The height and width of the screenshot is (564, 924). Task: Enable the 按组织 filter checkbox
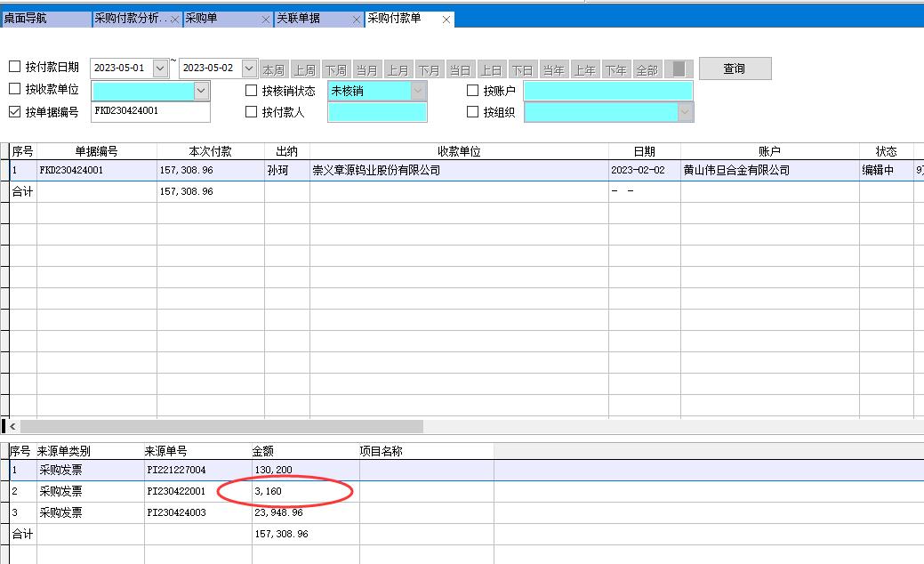coord(472,112)
